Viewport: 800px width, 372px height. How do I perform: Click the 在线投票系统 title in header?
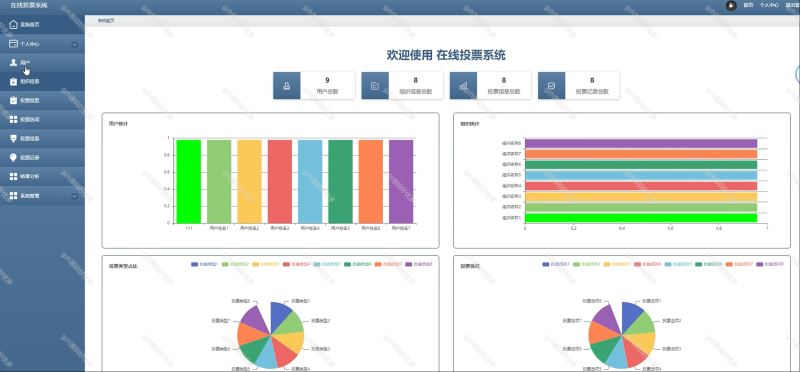click(x=29, y=6)
